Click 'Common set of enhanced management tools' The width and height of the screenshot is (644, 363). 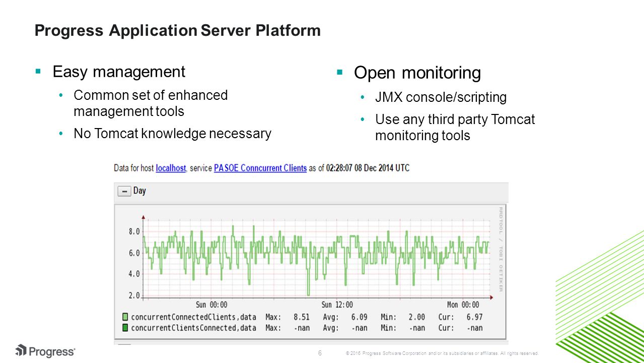tap(151, 103)
